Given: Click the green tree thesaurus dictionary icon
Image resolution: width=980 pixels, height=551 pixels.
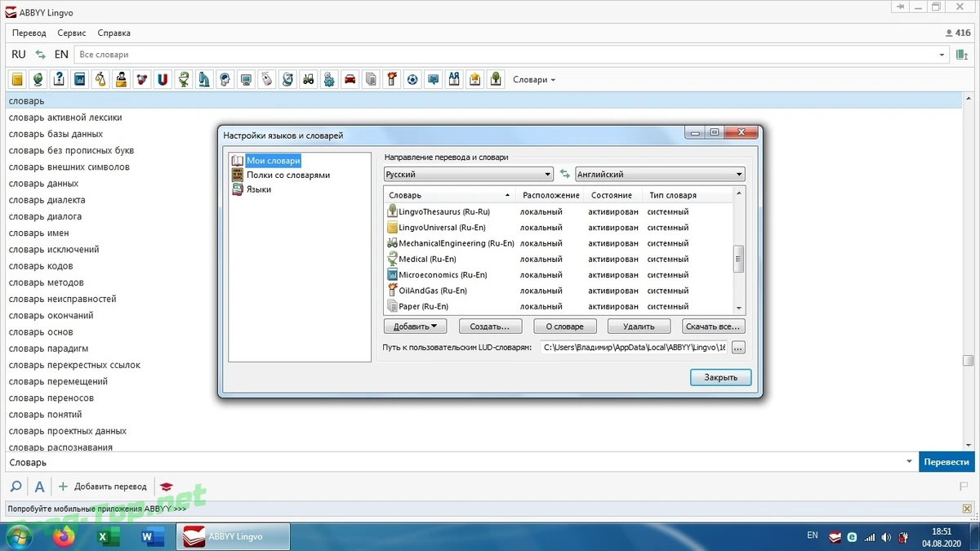Looking at the screenshot, I should coord(496,79).
